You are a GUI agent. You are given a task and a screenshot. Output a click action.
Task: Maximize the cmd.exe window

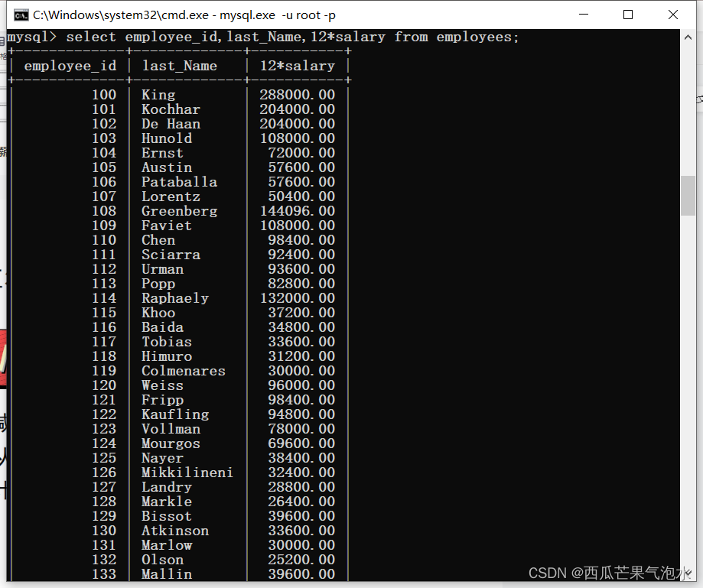pyautogui.click(x=628, y=15)
